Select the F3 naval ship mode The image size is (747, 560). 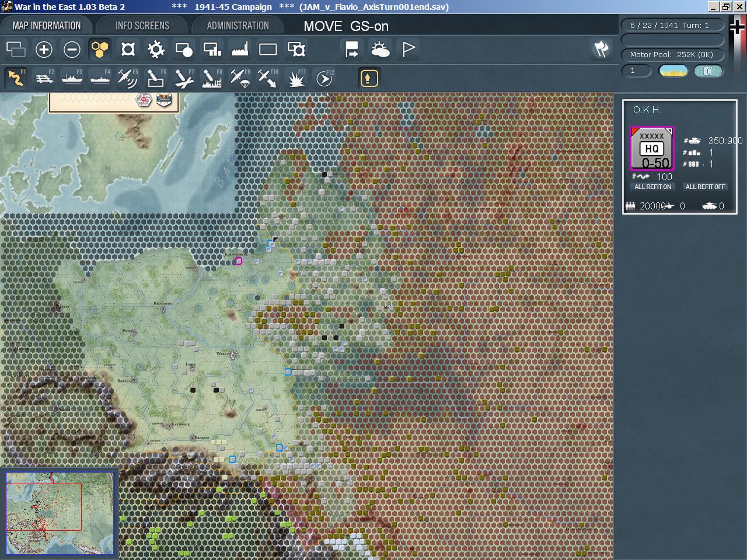click(x=72, y=78)
